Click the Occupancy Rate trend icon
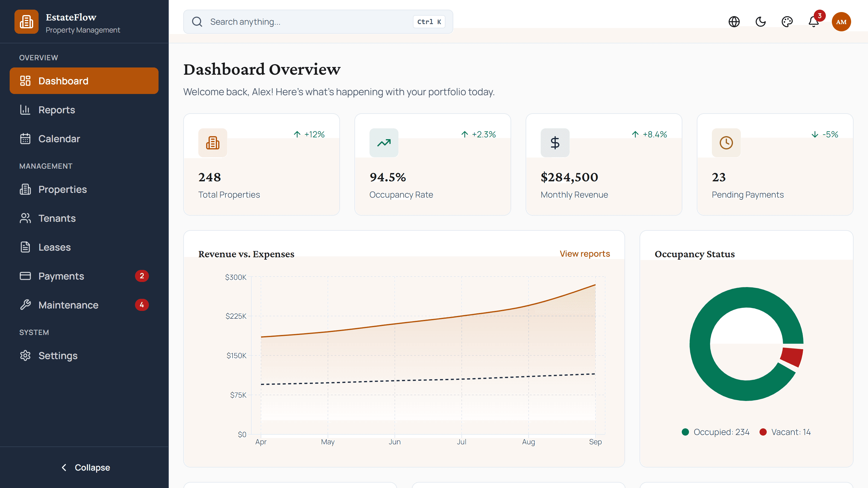 coord(384,143)
